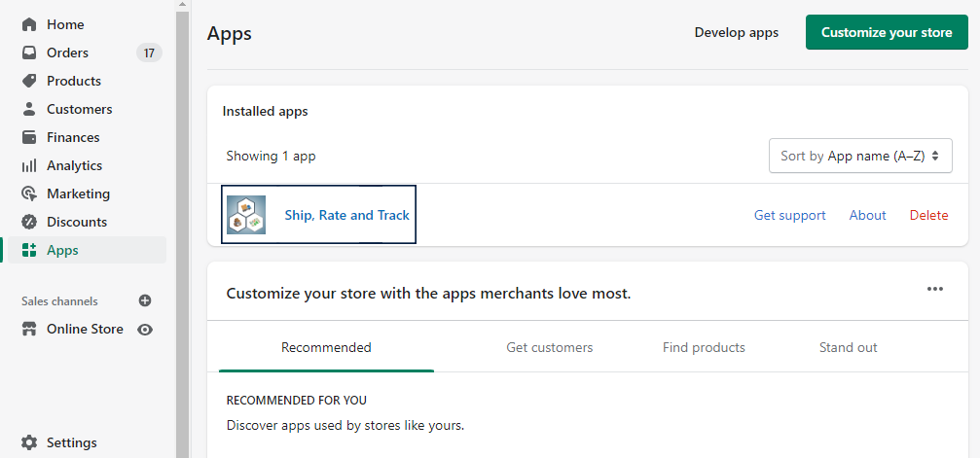Open the Orders section

tap(67, 53)
